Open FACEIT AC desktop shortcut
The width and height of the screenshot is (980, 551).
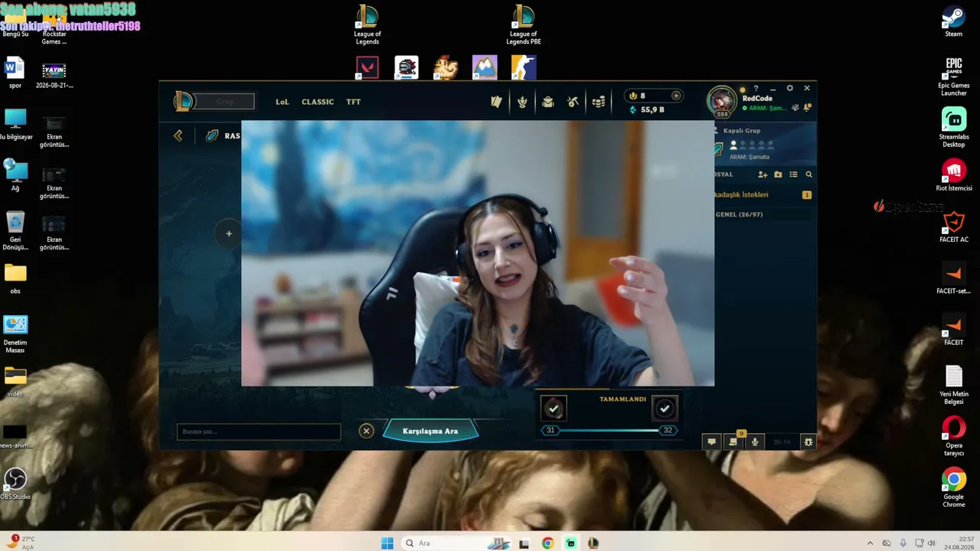coord(953,227)
